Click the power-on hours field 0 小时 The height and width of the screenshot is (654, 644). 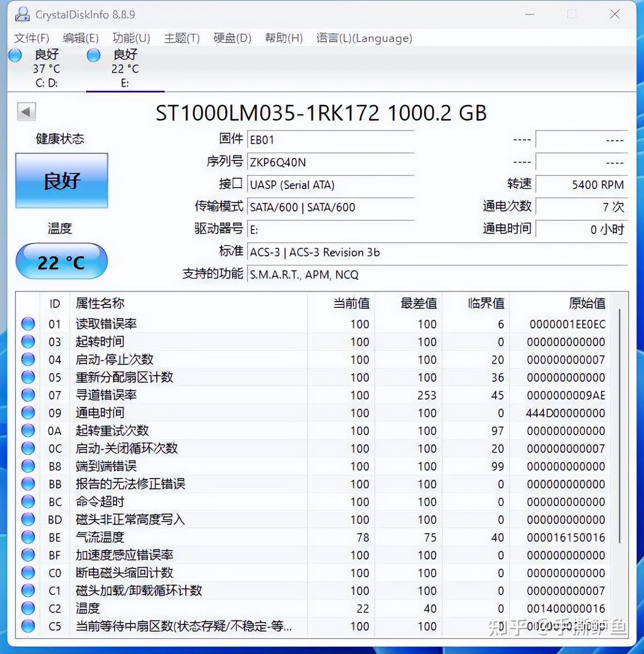pos(581,229)
